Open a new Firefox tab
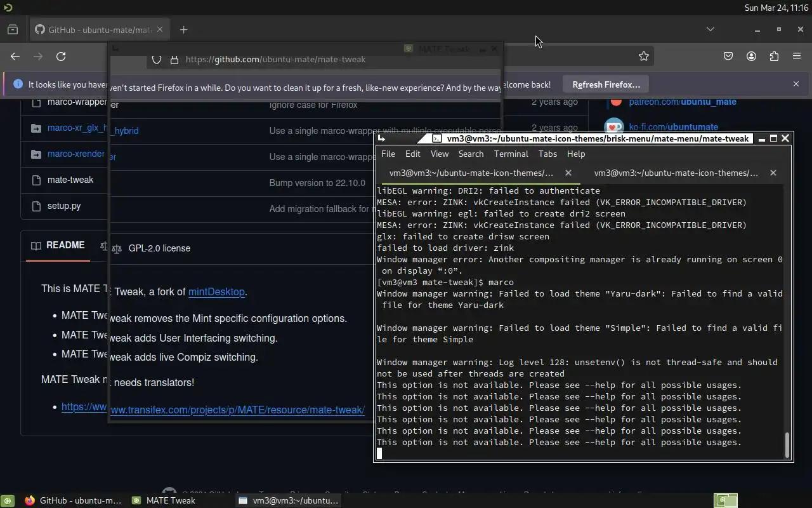The image size is (812, 508). point(183,30)
